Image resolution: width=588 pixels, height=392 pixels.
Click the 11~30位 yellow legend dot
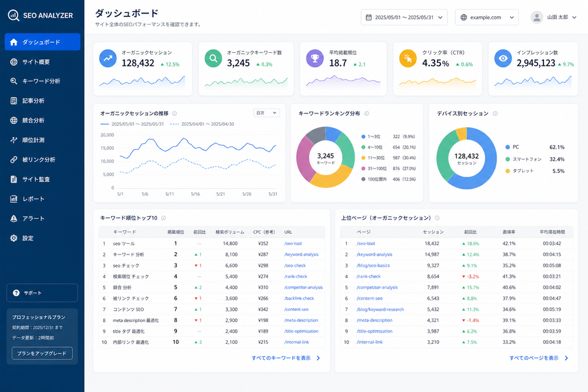pyautogui.click(x=363, y=158)
